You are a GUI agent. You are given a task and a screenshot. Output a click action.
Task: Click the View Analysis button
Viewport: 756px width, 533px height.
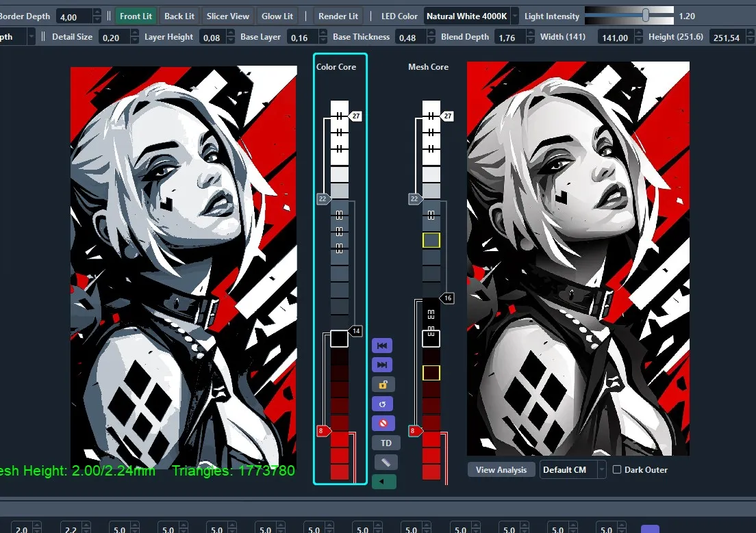[501, 470]
